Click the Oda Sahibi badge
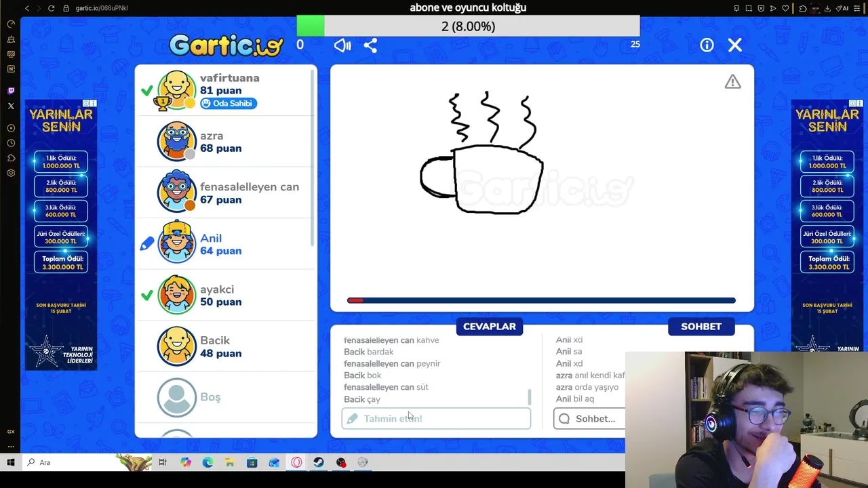The image size is (868, 488). 228,103
